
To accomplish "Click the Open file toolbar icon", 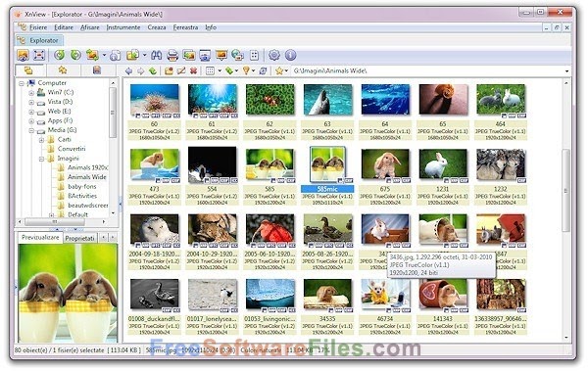I will click(x=24, y=55).
